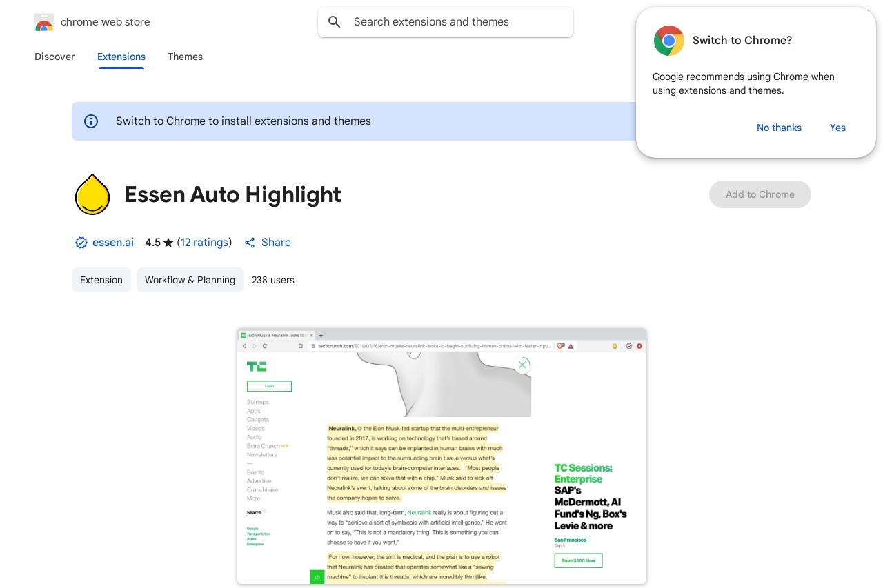The width and height of the screenshot is (883, 588).
Task: View the 12 ratings link
Action: click(204, 243)
